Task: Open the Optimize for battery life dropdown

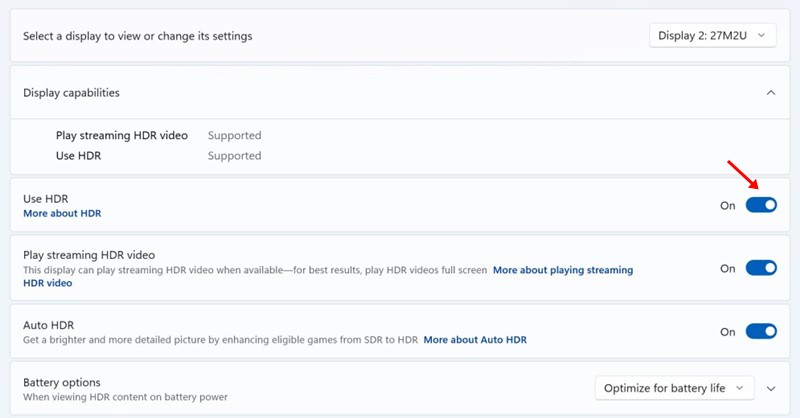Action: click(674, 388)
